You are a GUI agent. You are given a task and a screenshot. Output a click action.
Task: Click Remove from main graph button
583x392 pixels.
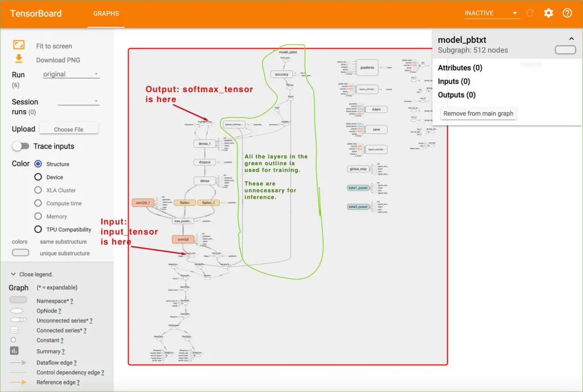[x=478, y=113]
